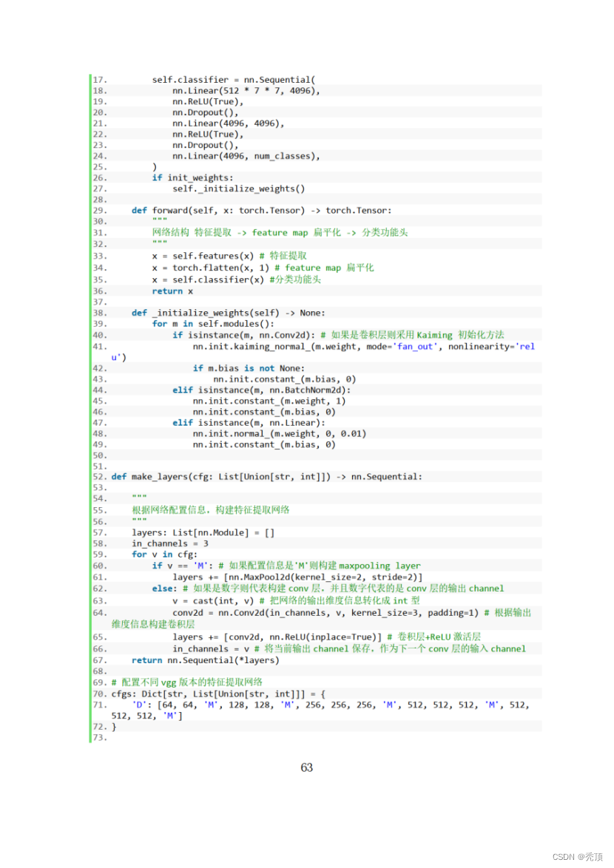This screenshot has width=614, height=868.
Task: Click line number 52.
Action: click(x=100, y=477)
